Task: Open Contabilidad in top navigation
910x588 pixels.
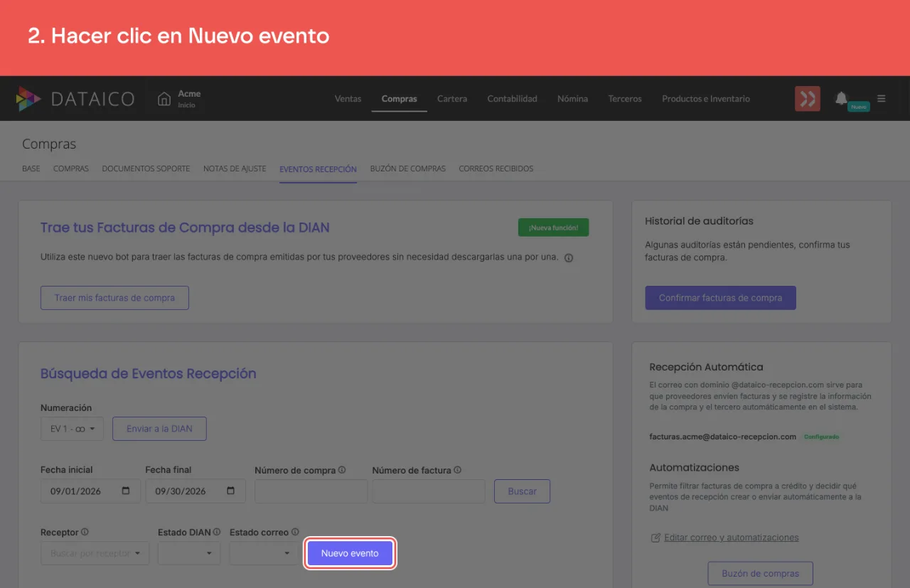Action: 513,99
